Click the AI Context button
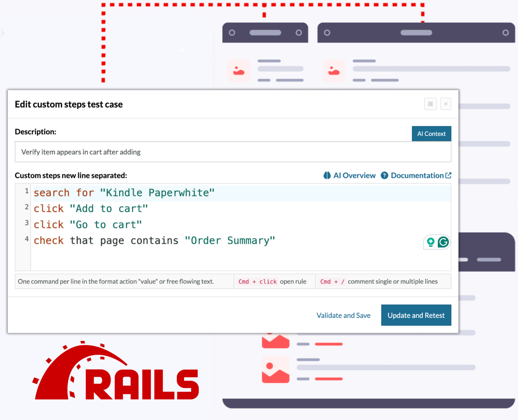 pyautogui.click(x=431, y=134)
